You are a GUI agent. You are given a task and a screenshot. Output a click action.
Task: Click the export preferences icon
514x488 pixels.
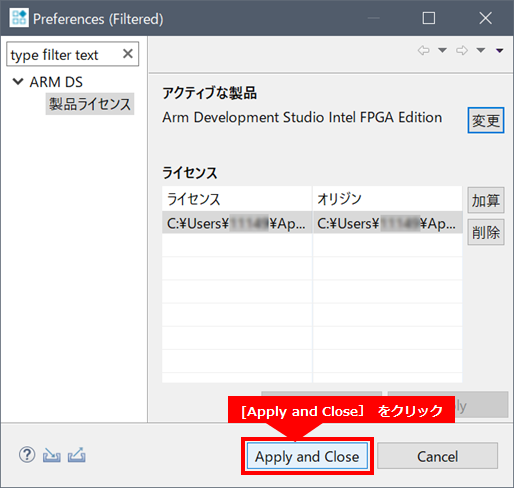(77, 455)
